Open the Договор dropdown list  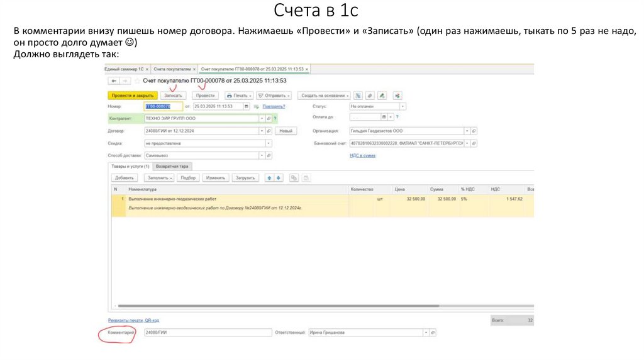click(x=262, y=131)
